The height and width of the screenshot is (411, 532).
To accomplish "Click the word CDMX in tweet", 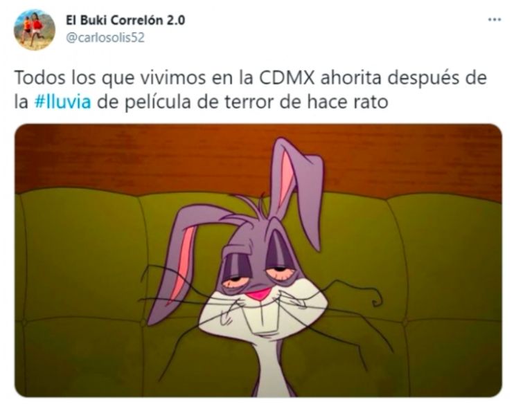I will pos(287,78).
